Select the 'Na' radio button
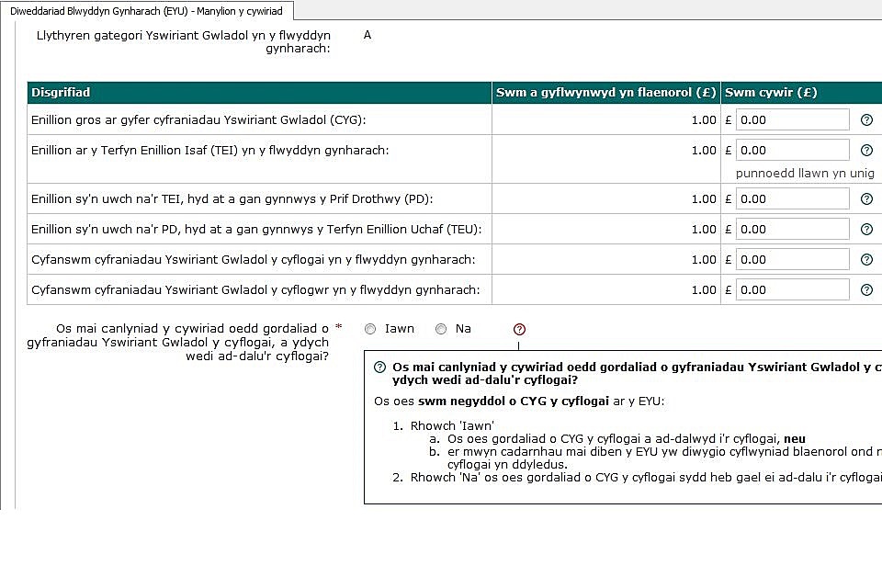 pos(441,329)
